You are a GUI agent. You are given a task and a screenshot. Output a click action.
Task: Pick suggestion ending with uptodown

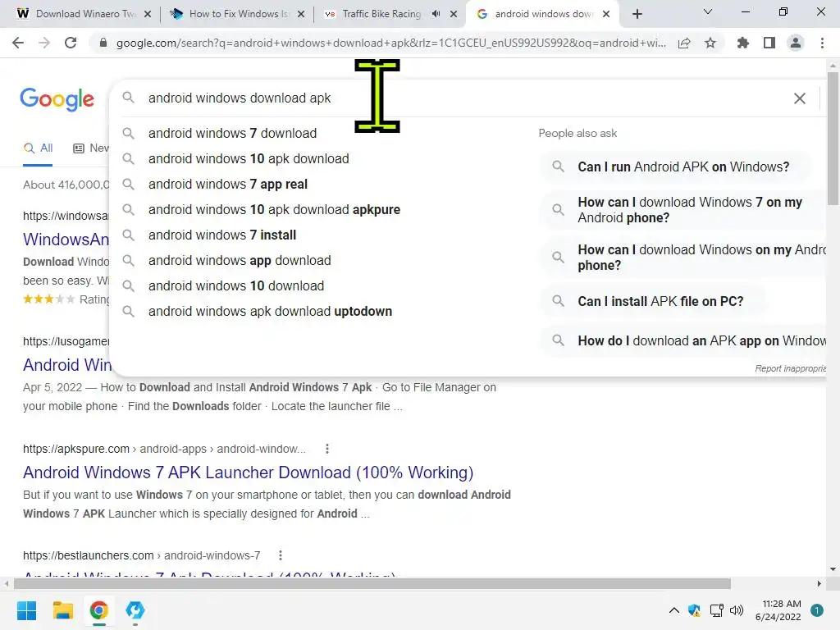pyautogui.click(x=270, y=311)
